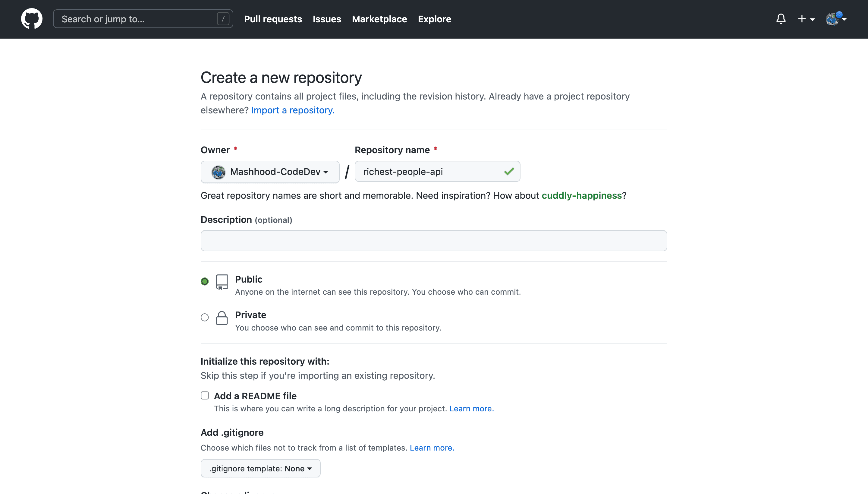Open Pull requests menu item
Screen dimensions: 868x494
tap(273, 19)
